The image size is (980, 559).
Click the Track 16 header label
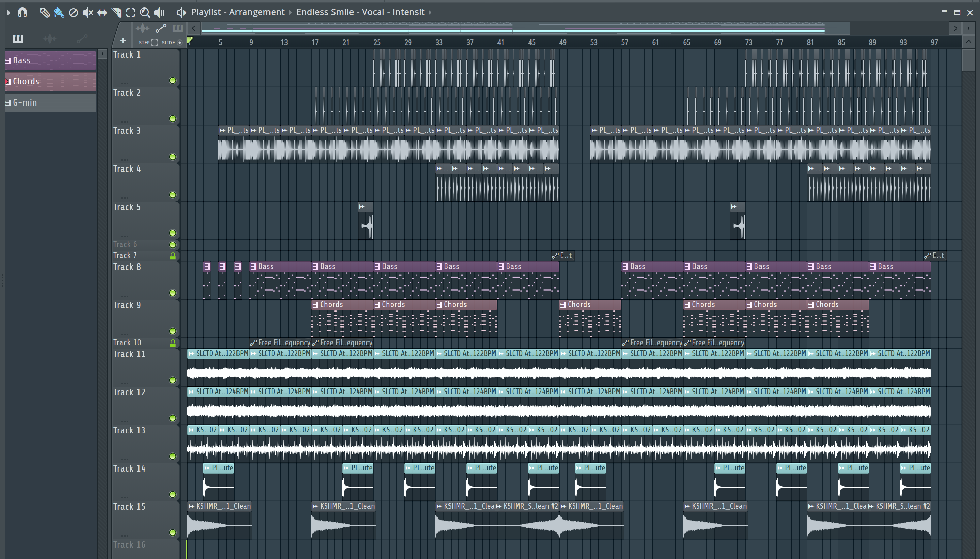pos(129,545)
